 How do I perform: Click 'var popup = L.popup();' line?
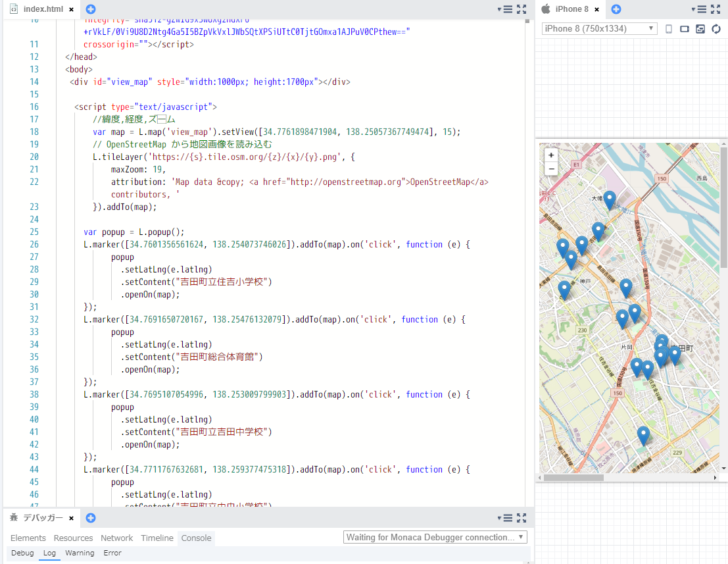[x=133, y=232]
